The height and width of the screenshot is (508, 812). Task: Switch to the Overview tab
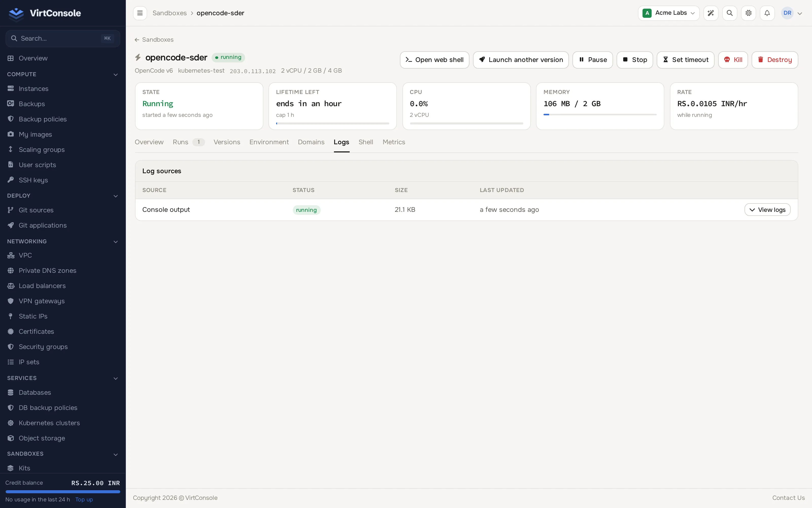149,142
